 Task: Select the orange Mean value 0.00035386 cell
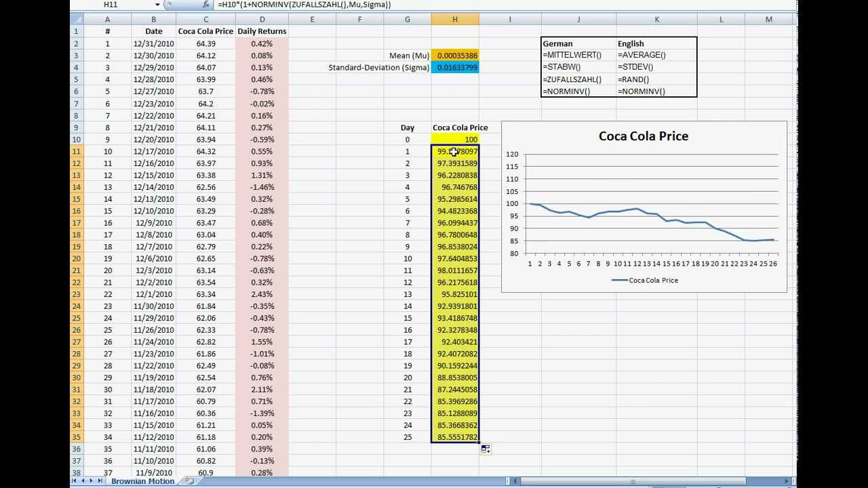[455, 56]
